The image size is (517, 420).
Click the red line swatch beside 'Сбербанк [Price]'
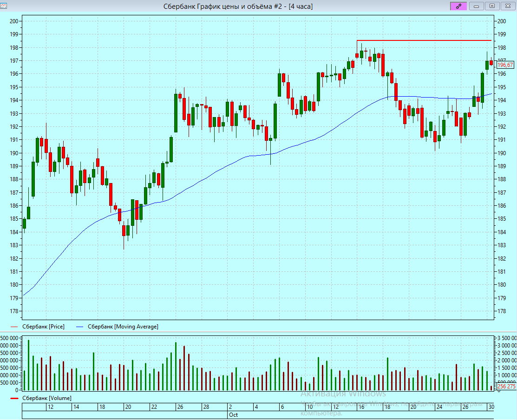click(x=14, y=327)
